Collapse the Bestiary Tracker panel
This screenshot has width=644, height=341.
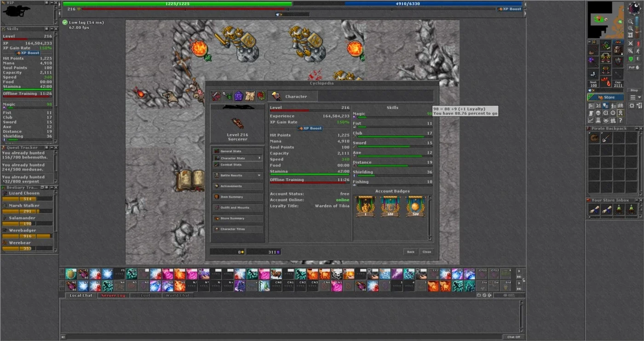pyautogui.click(x=51, y=188)
